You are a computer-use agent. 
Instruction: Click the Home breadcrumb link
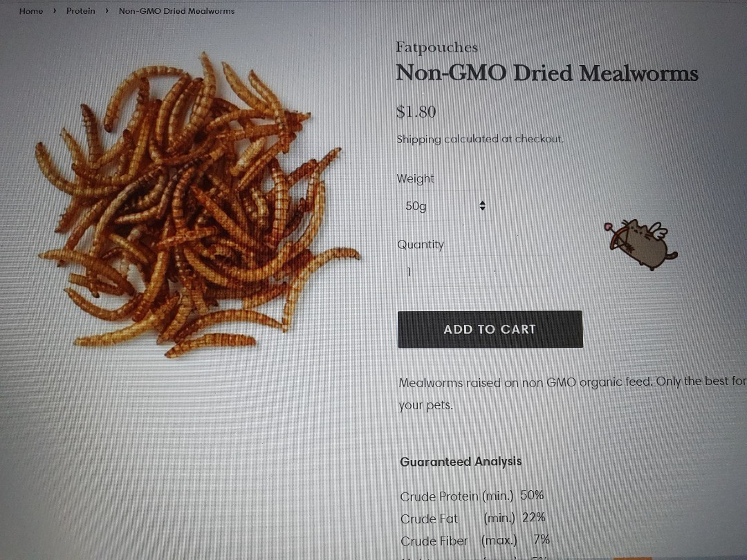pyautogui.click(x=31, y=11)
